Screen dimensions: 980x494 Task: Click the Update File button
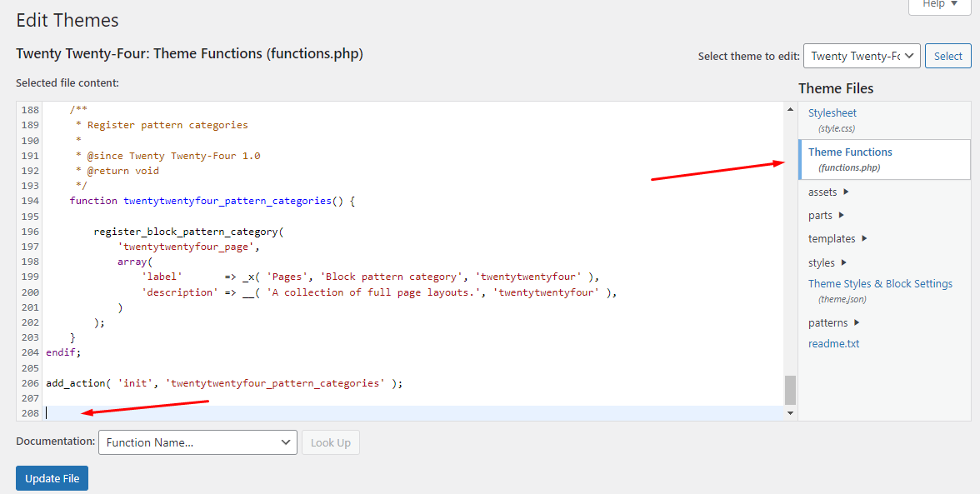tap(52, 478)
